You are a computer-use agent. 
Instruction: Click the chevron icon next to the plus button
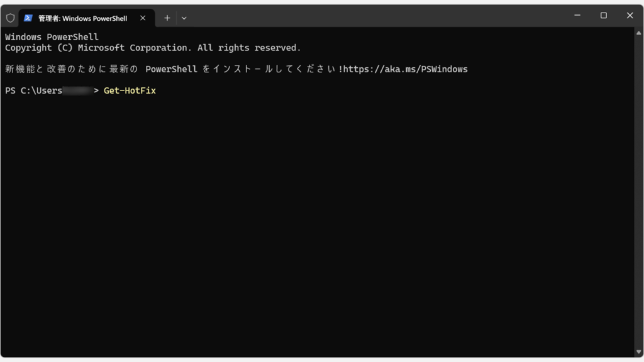[184, 18]
